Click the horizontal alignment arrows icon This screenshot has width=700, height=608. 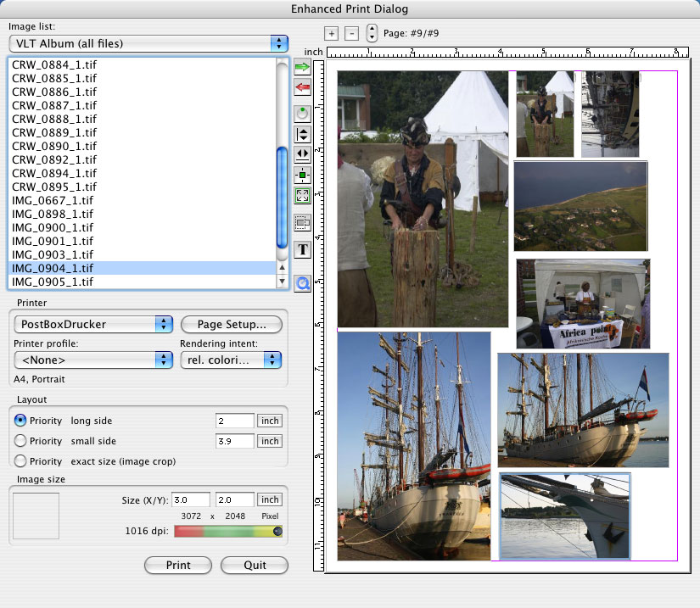pyautogui.click(x=301, y=154)
